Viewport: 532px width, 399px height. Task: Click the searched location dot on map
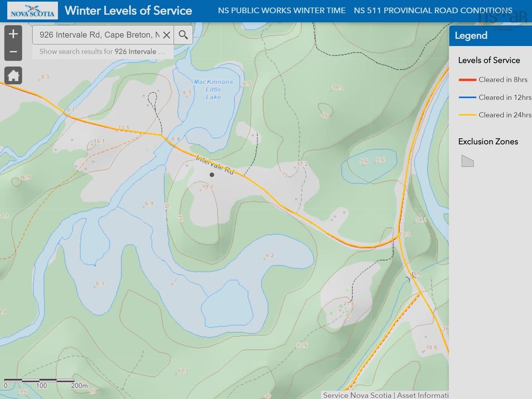[212, 175]
